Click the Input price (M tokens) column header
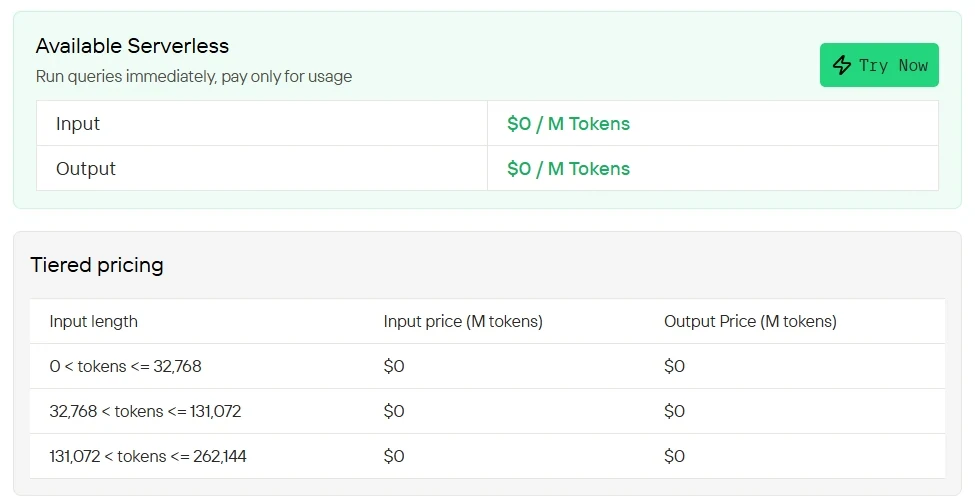 (x=463, y=321)
